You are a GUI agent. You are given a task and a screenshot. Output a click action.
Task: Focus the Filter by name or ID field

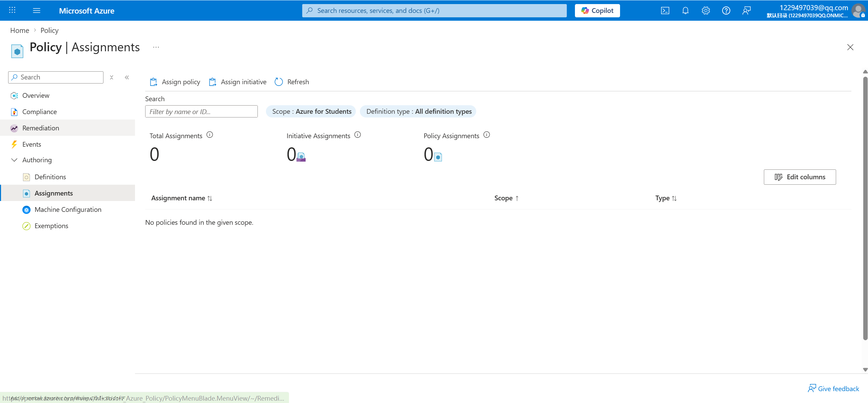click(201, 111)
